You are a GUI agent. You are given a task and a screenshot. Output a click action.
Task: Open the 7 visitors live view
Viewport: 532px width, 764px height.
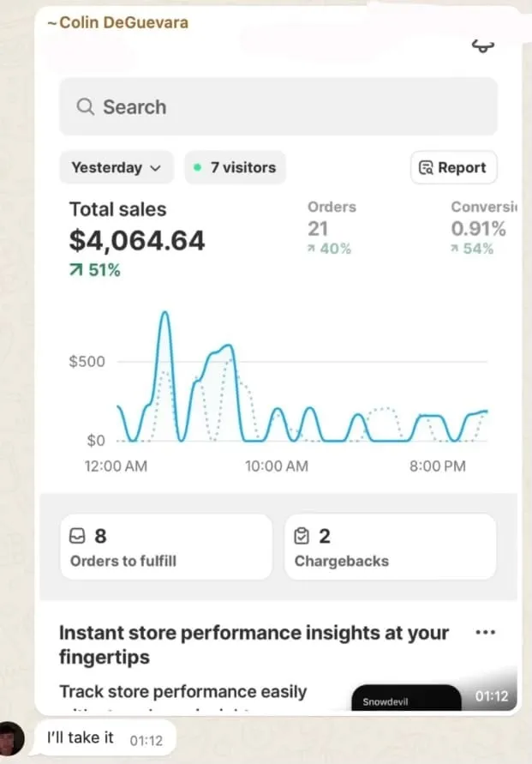(x=235, y=168)
